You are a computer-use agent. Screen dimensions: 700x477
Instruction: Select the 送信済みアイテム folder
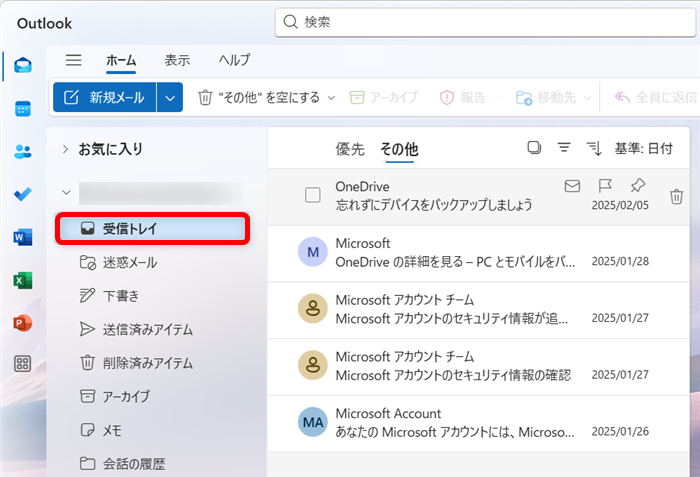click(152, 329)
